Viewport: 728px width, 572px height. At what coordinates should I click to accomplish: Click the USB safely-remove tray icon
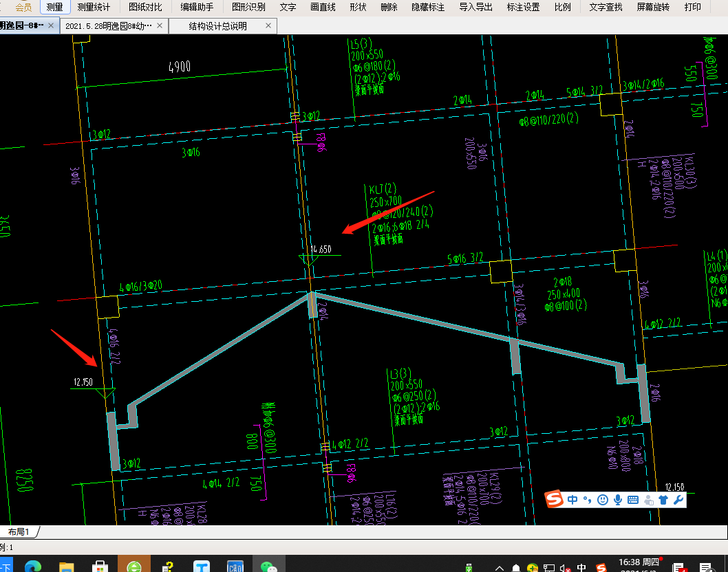[x=469, y=568]
